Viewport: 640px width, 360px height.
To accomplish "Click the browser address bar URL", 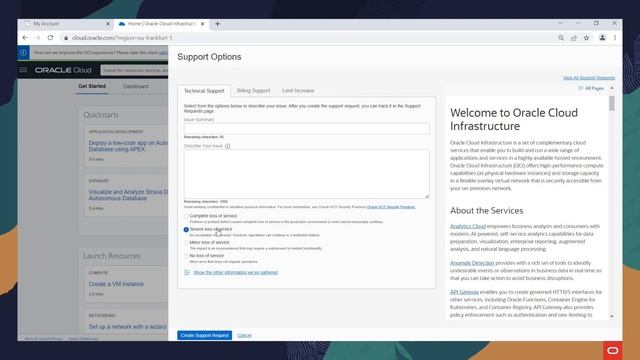I will [x=122, y=38].
